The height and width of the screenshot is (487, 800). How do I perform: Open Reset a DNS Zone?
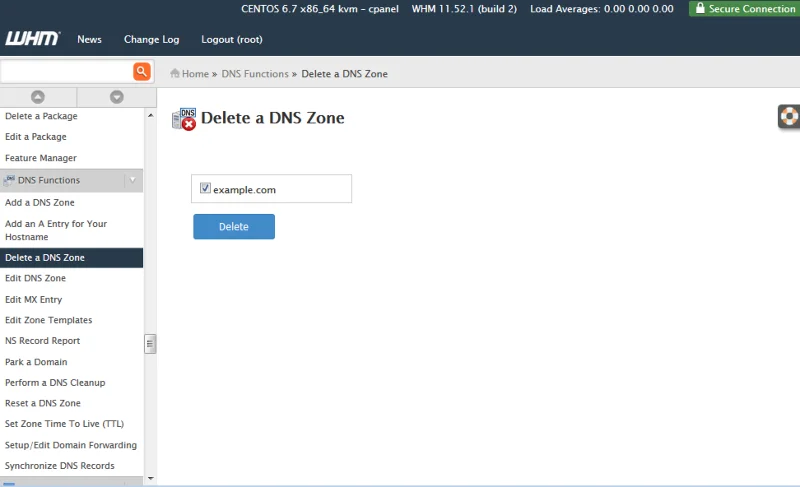(x=43, y=403)
